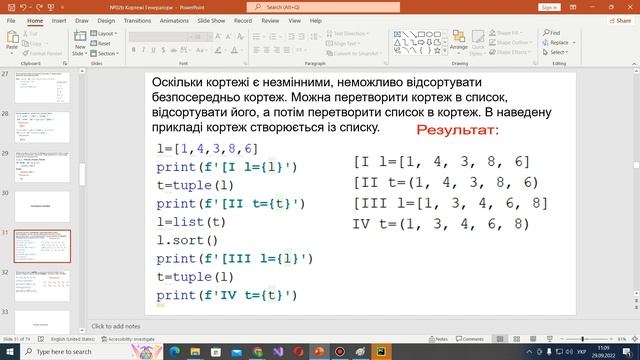This screenshot has height=360, width=640.
Task: Adjust the zoom slider in status bar
Action: coord(582,339)
